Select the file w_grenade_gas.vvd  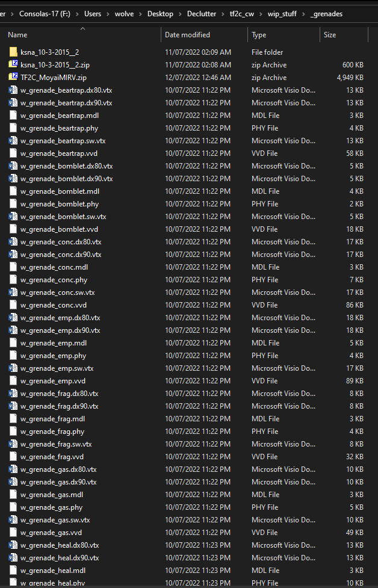(x=51, y=533)
